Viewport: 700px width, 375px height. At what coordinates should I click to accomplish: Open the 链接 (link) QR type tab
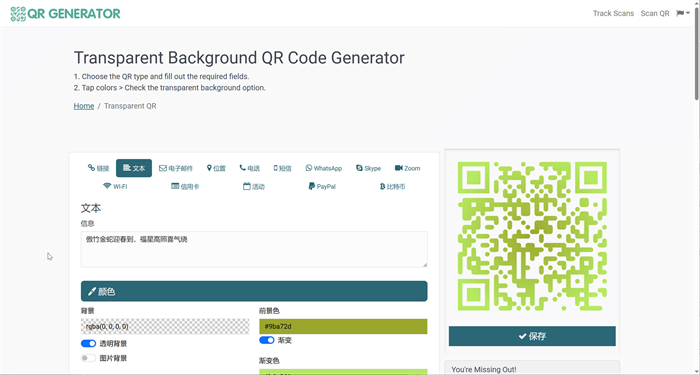coord(98,168)
